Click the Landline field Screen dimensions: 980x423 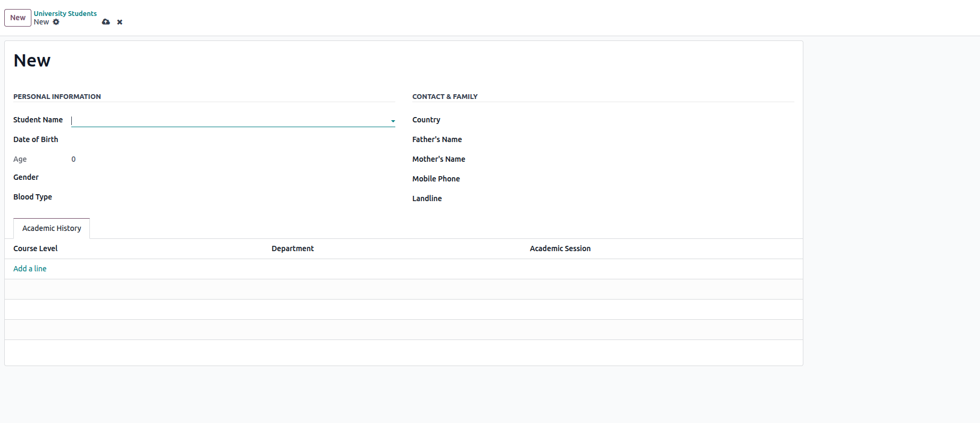628,198
